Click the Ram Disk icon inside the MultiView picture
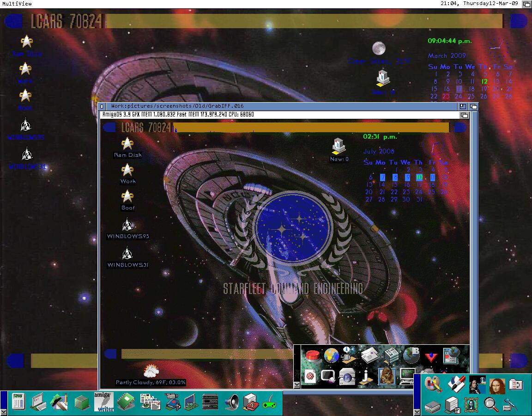 pyautogui.click(x=127, y=144)
